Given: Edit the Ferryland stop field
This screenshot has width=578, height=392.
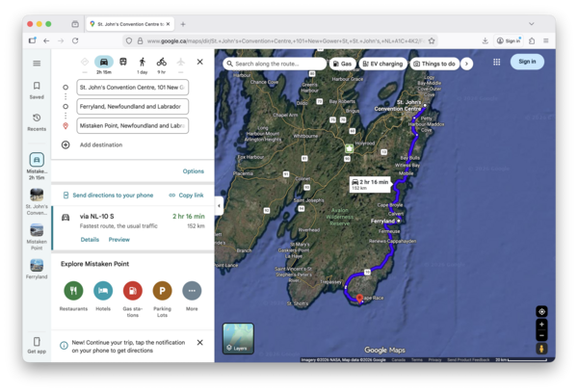Looking at the screenshot, I should tap(133, 107).
